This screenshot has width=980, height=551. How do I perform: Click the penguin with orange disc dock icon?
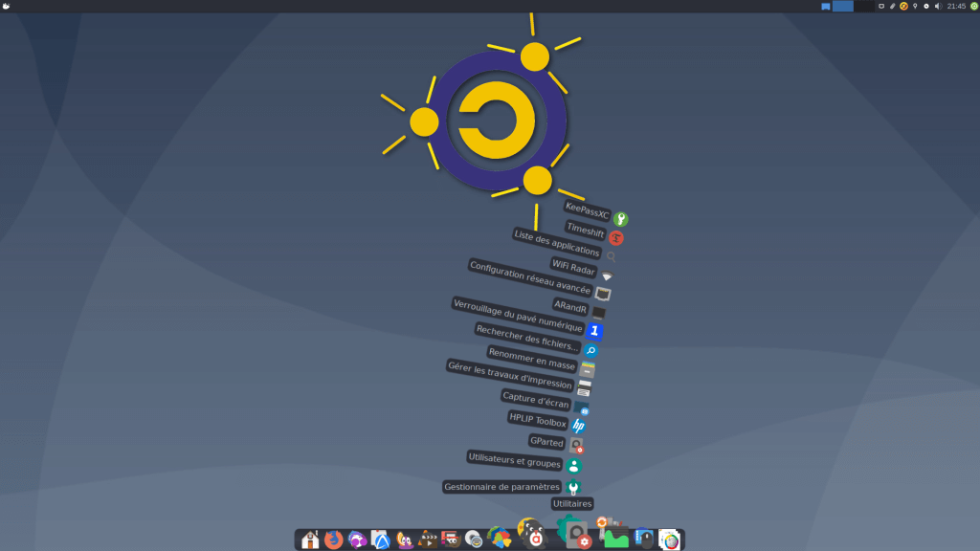pos(405,540)
